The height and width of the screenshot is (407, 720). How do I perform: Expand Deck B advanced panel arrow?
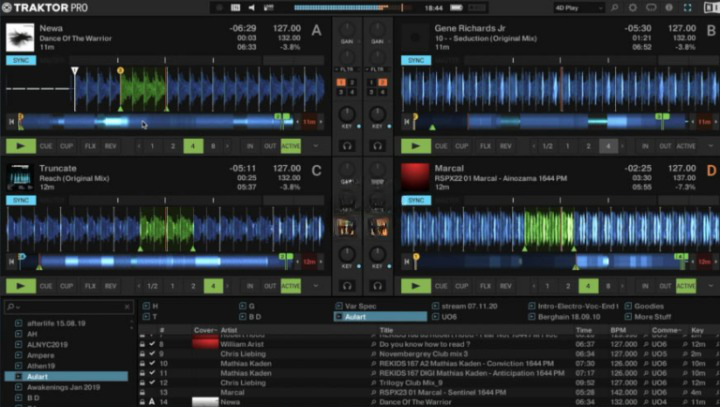pyautogui.click(x=711, y=146)
